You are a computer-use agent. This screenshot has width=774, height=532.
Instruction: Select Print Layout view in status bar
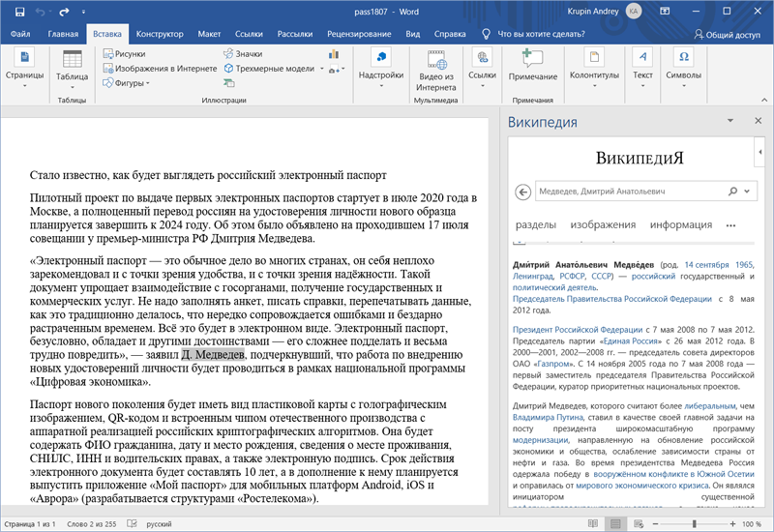tap(613, 523)
